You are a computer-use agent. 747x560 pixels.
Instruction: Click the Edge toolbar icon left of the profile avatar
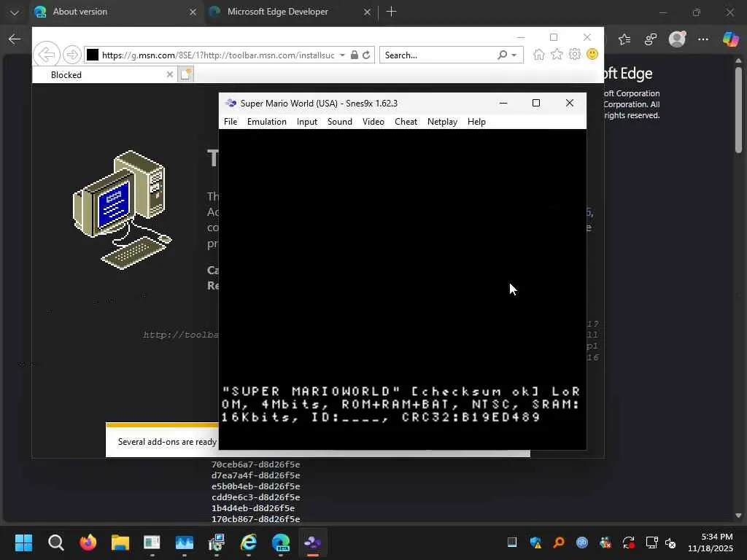tap(651, 39)
